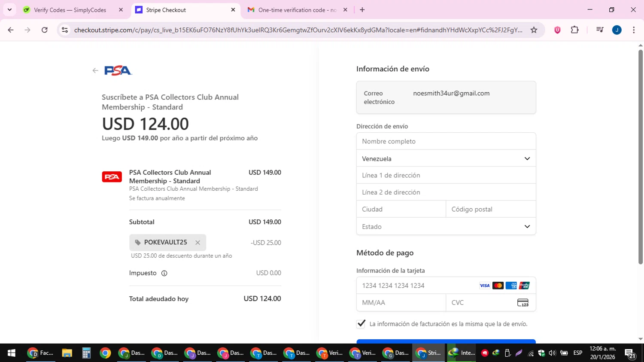Focus the Ciudad field

click(x=401, y=209)
